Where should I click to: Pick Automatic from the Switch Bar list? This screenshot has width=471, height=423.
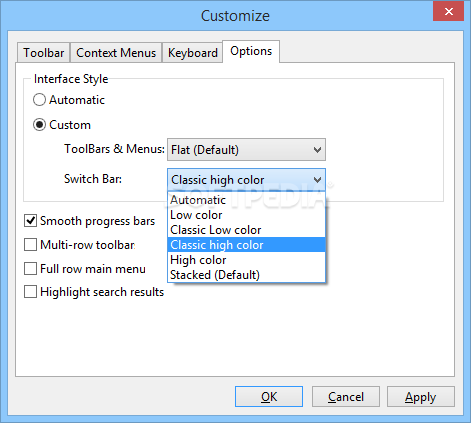pos(246,200)
